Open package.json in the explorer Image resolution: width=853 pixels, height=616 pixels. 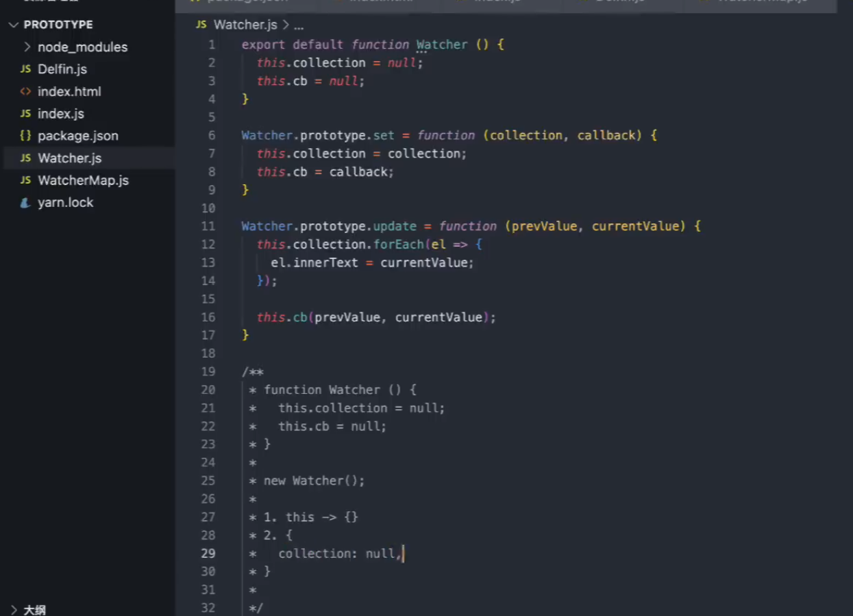78,136
